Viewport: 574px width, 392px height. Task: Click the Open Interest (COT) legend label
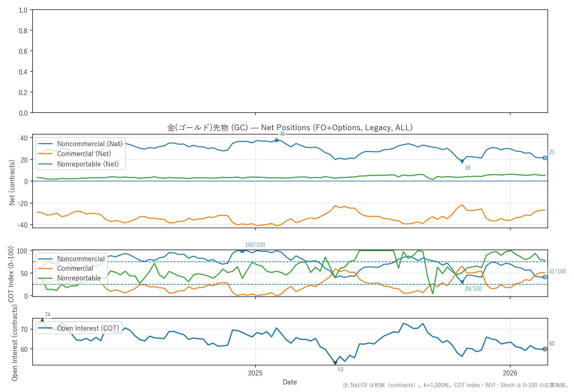88,328
